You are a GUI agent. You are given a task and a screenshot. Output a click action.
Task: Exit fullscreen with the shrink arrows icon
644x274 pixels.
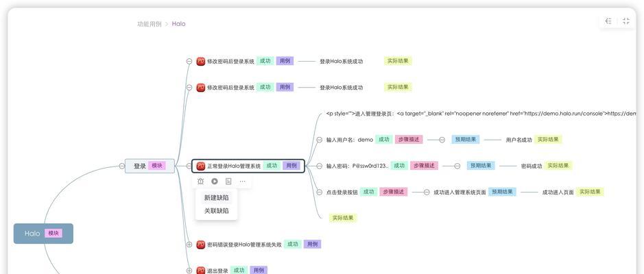(626, 21)
